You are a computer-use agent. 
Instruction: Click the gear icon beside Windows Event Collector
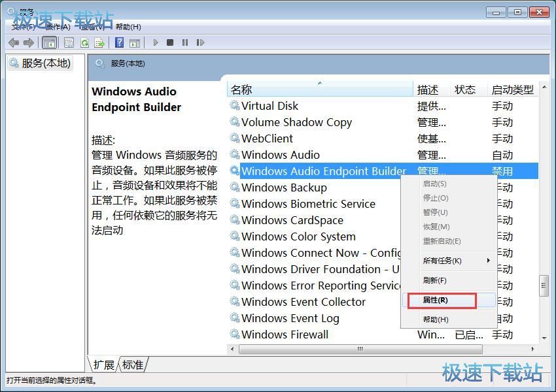[x=235, y=302]
